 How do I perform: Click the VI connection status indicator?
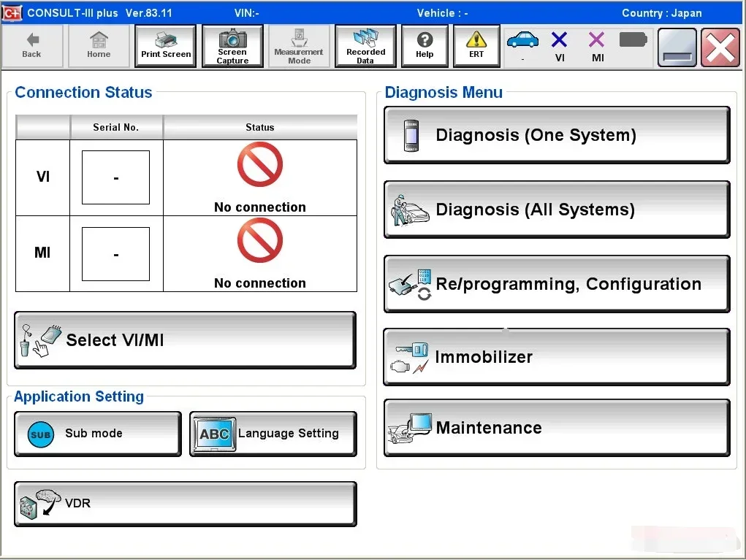pyautogui.click(x=560, y=47)
